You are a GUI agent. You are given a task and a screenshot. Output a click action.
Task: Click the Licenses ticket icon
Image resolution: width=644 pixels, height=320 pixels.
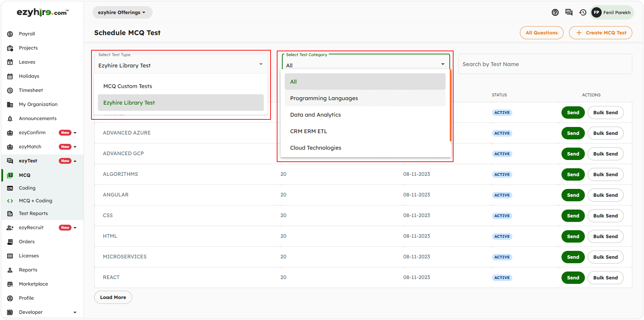pyautogui.click(x=10, y=256)
